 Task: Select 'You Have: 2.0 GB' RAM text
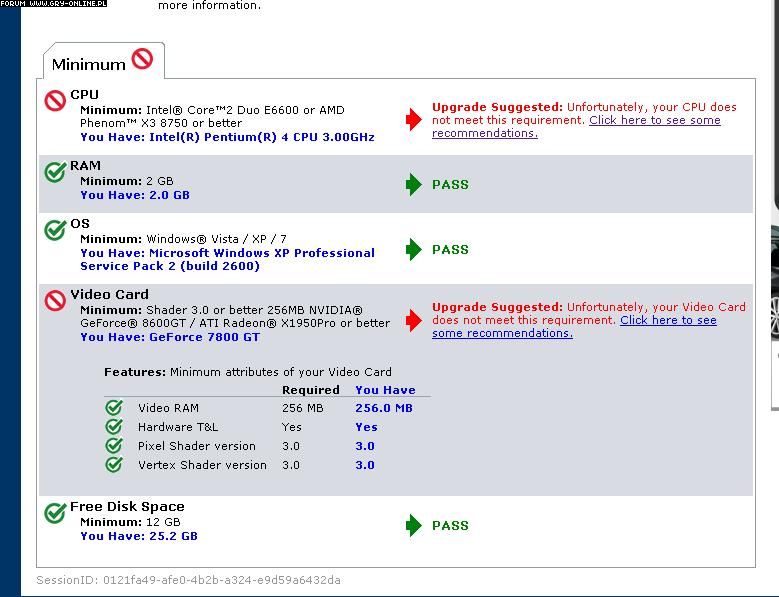tap(135, 195)
